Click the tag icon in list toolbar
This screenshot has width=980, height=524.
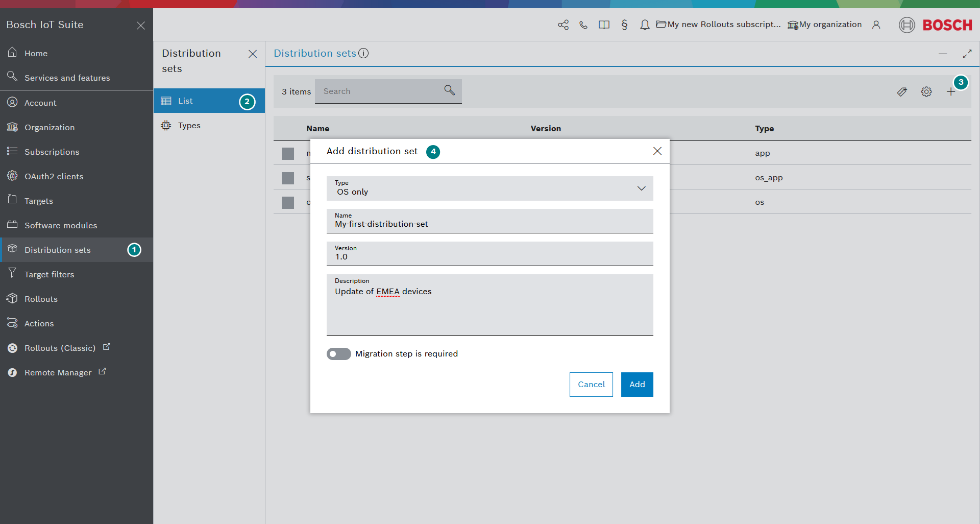click(902, 91)
